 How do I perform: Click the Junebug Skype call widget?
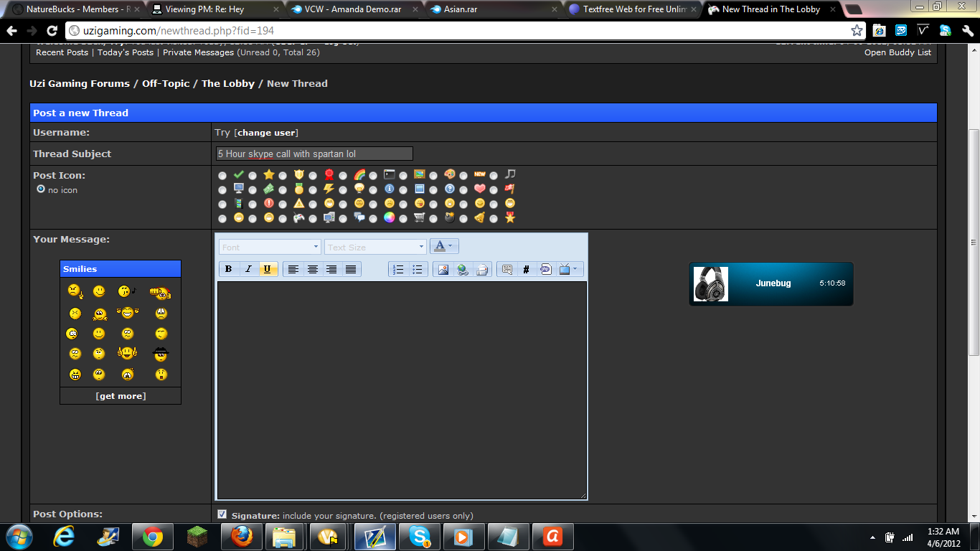(771, 283)
